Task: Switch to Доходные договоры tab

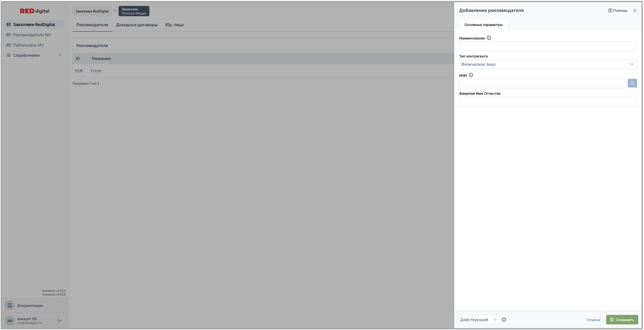Action: coord(136,25)
